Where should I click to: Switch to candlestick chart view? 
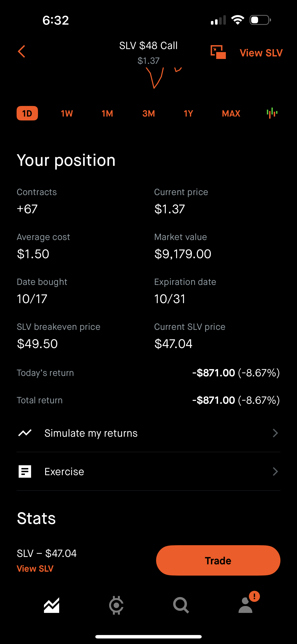(272, 113)
